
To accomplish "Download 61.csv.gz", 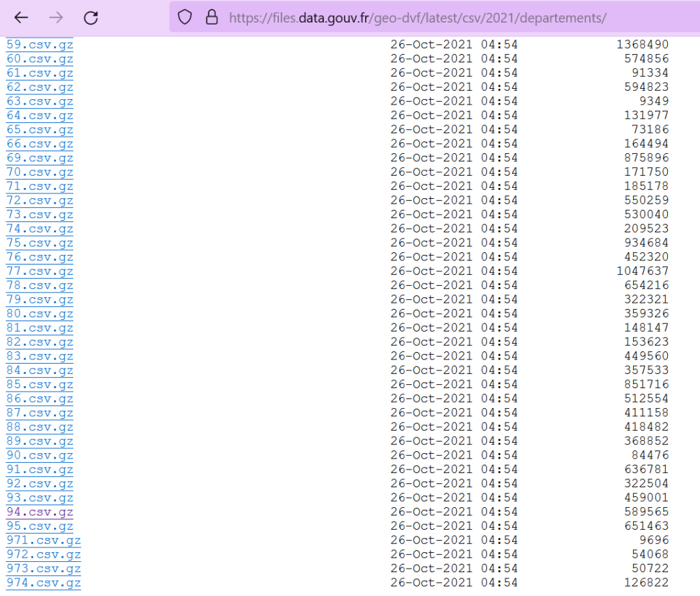I will point(40,72).
